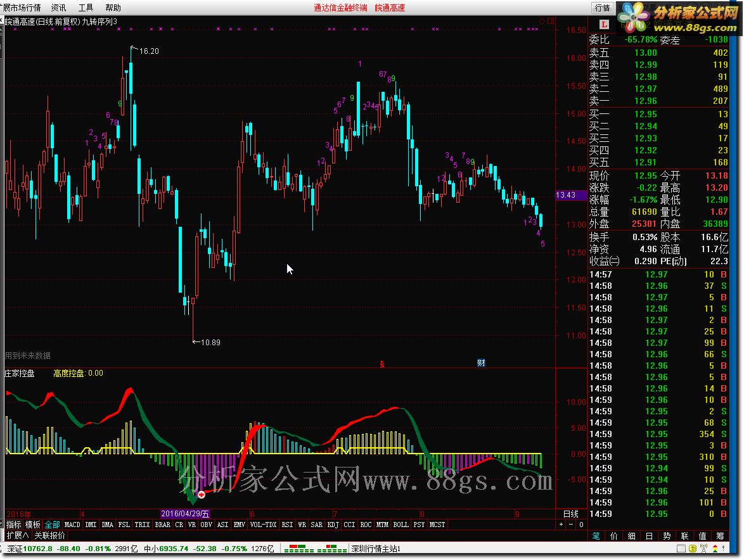Select the 联 tab in quote panel
This screenshot has height=560, width=744.
tap(684, 536)
